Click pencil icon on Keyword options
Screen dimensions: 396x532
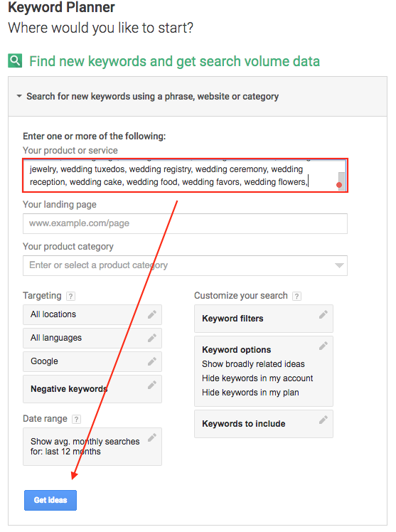point(323,346)
